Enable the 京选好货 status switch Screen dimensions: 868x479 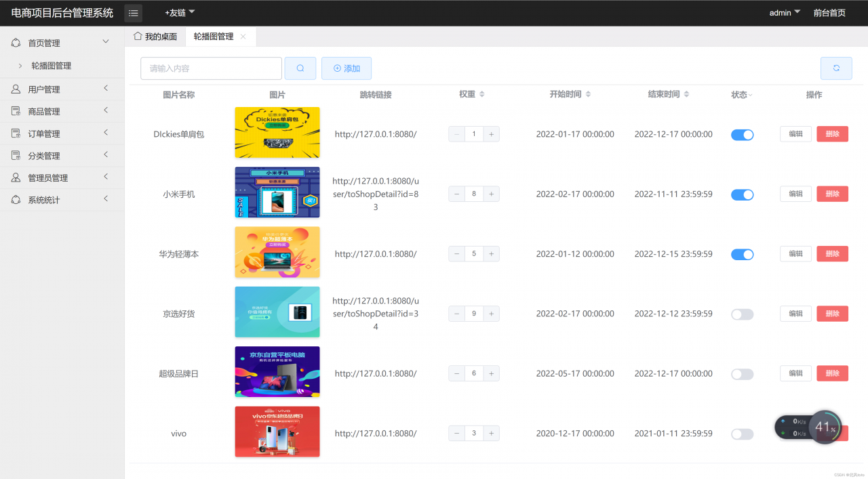point(742,314)
